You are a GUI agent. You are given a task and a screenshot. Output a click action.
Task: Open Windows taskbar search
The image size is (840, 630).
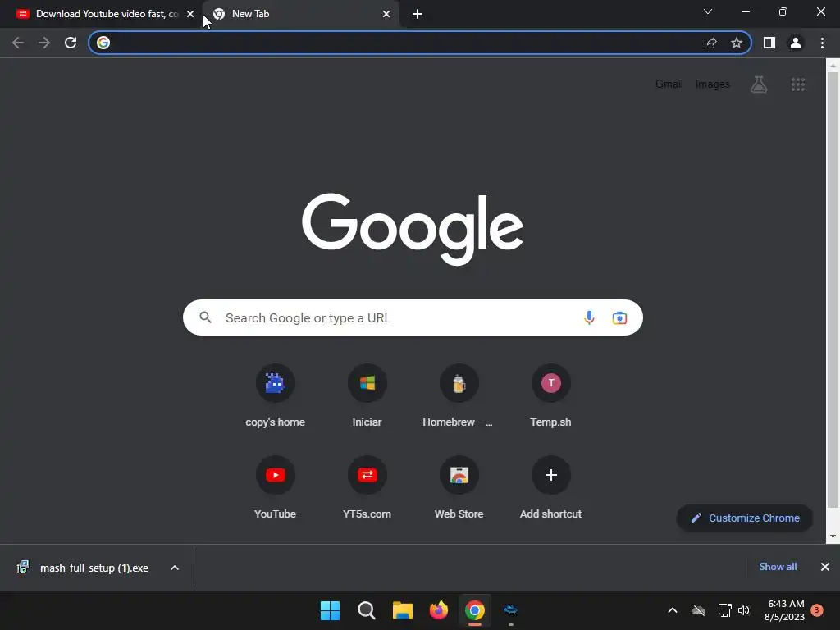[367, 610]
